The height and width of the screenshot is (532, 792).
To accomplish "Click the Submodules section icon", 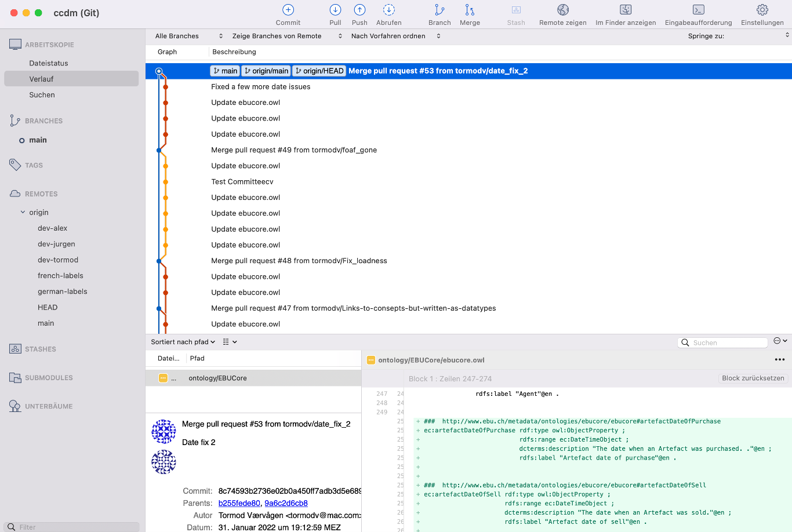I will pos(15,378).
